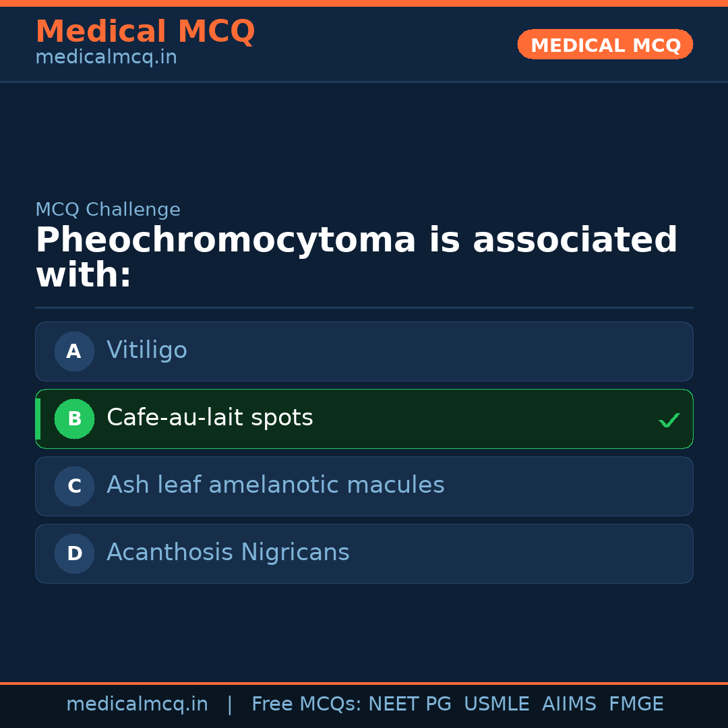Image resolution: width=728 pixels, height=728 pixels.
Task: Click the A letter circle badge
Action: point(74,351)
